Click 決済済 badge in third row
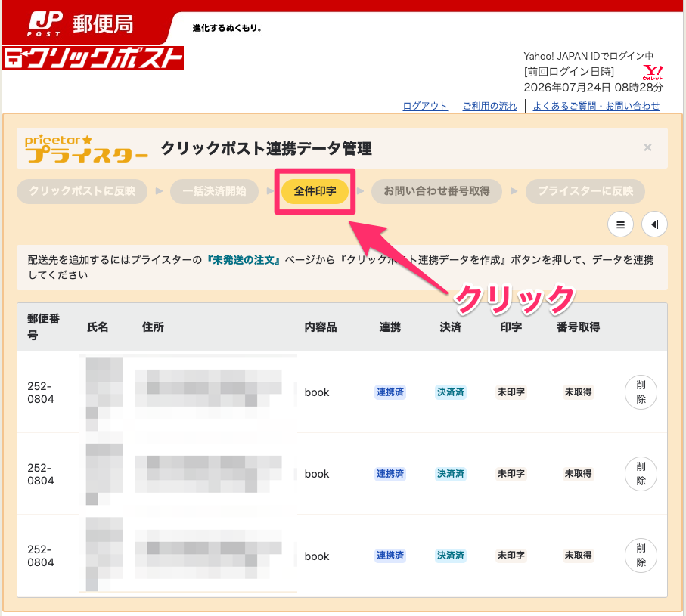Viewport: 686px width, 616px height. coord(451,556)
